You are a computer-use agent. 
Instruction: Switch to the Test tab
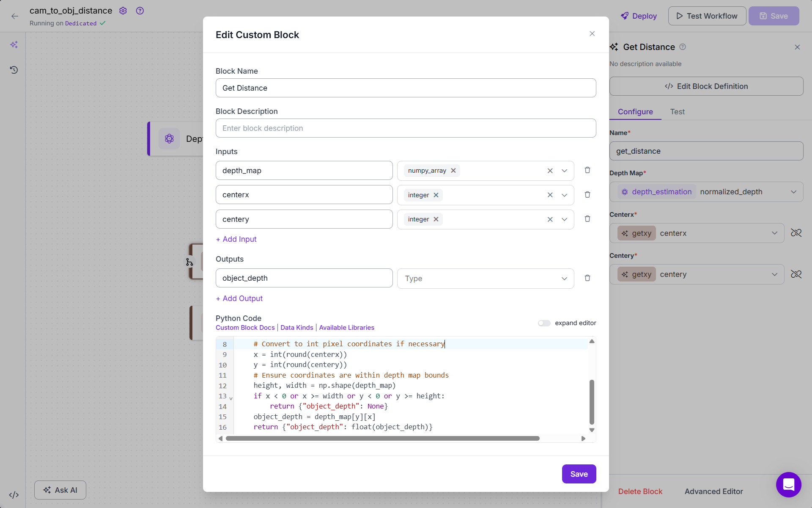(x=677, y=112)
